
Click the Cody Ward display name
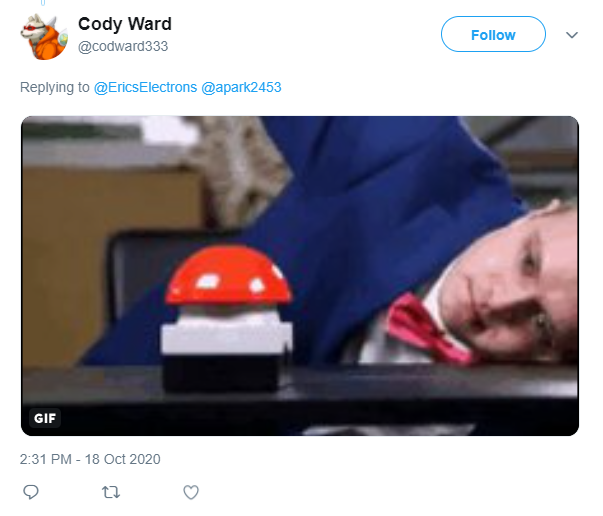pos(125,24)
